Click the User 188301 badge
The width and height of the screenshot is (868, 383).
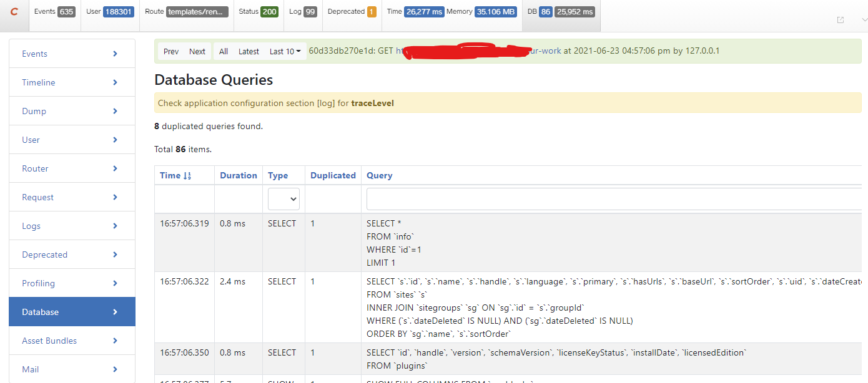coord(109,11)
